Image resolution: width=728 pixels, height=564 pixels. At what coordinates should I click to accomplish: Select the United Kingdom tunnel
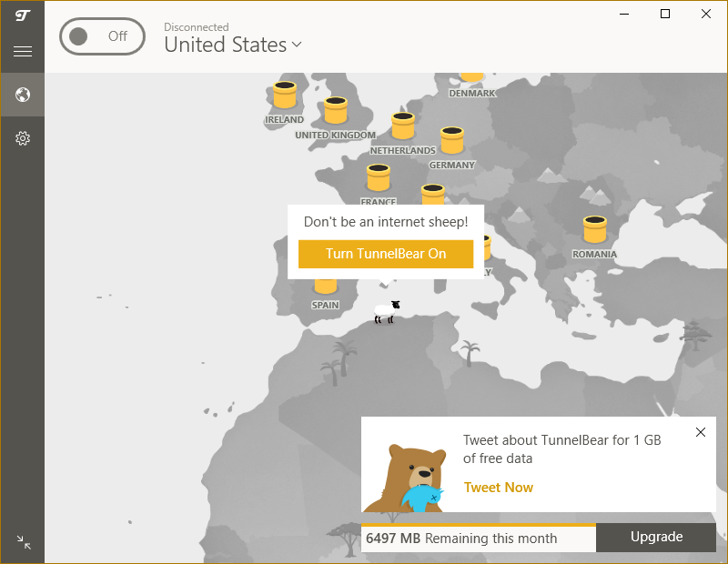click(x=336, y=110)
